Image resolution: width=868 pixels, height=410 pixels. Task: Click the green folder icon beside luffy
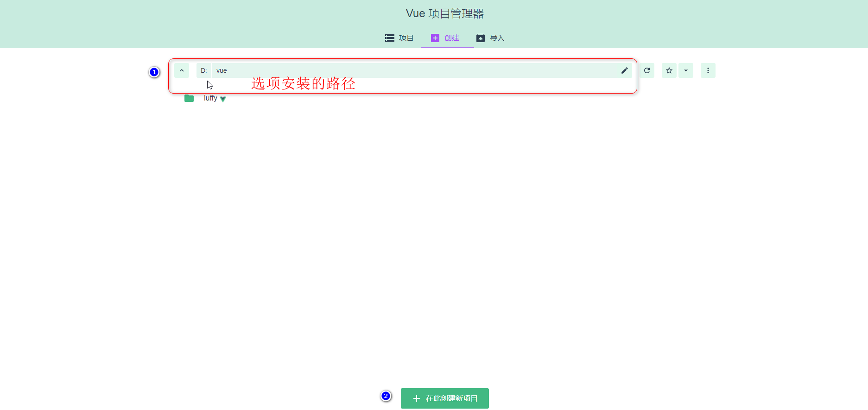pos(189,98)
